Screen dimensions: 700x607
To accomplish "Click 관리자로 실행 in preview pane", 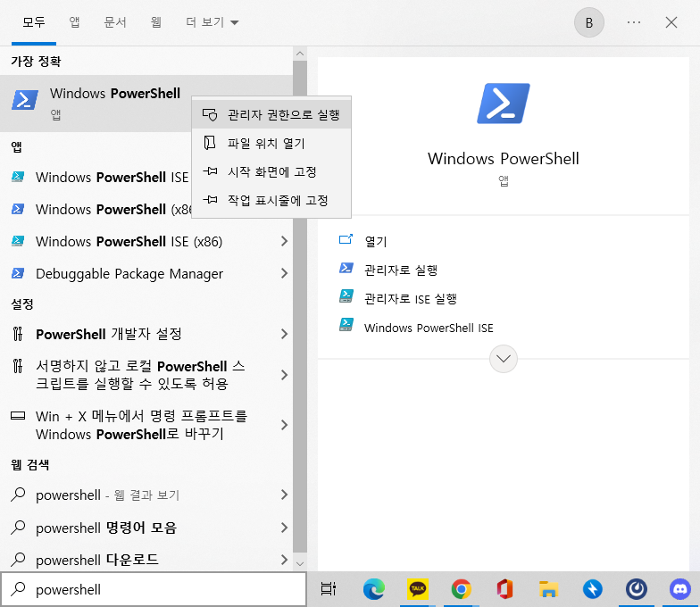I will (401, 270).
